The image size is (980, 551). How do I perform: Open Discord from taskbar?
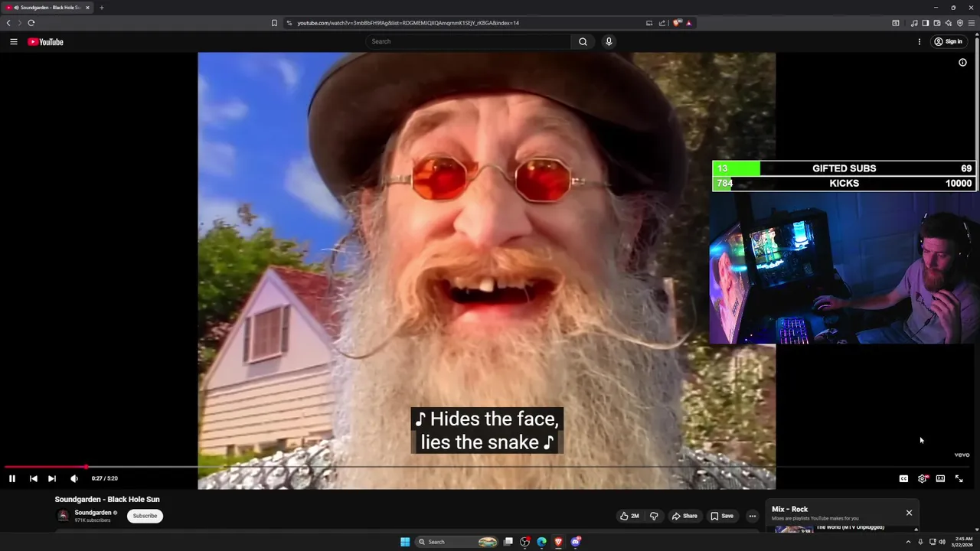(x=576, y=542)
